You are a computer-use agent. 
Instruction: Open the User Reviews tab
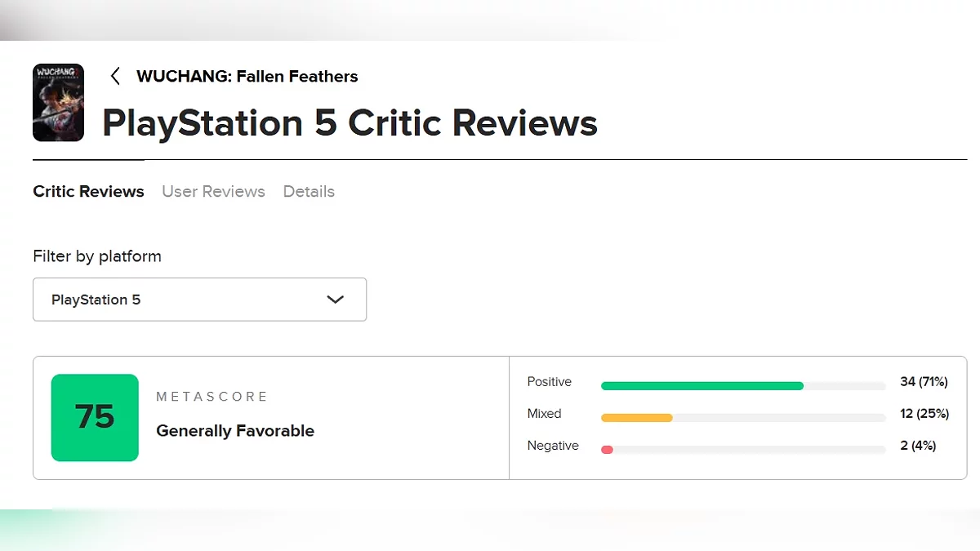tap(213, 192)
